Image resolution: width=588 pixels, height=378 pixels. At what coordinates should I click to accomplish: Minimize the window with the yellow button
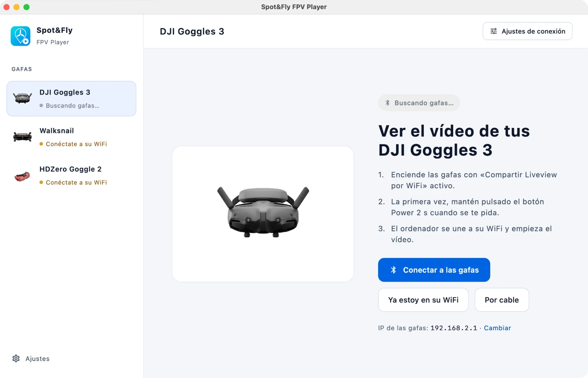point(16,7)
